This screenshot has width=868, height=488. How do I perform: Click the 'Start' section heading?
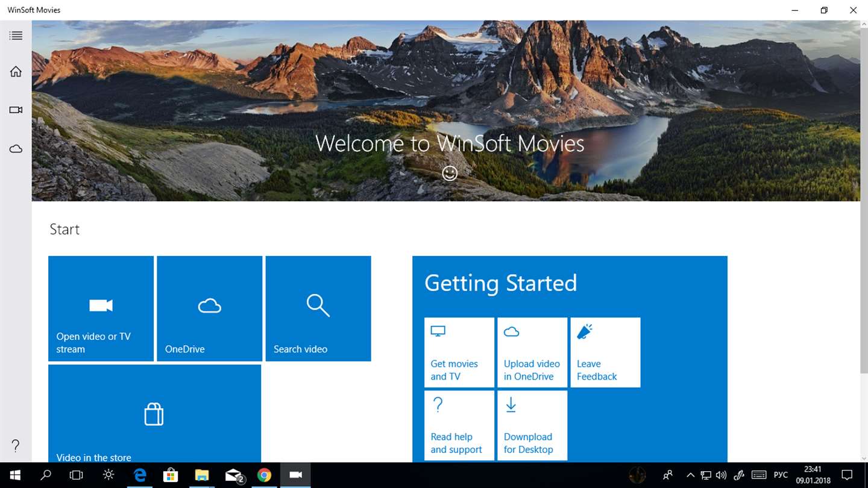click(64, 230)
